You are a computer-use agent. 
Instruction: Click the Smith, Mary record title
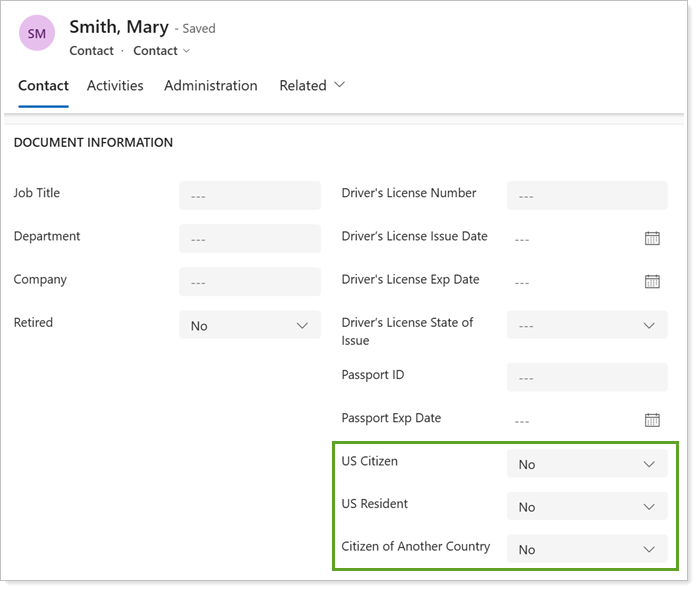[118, 27]
